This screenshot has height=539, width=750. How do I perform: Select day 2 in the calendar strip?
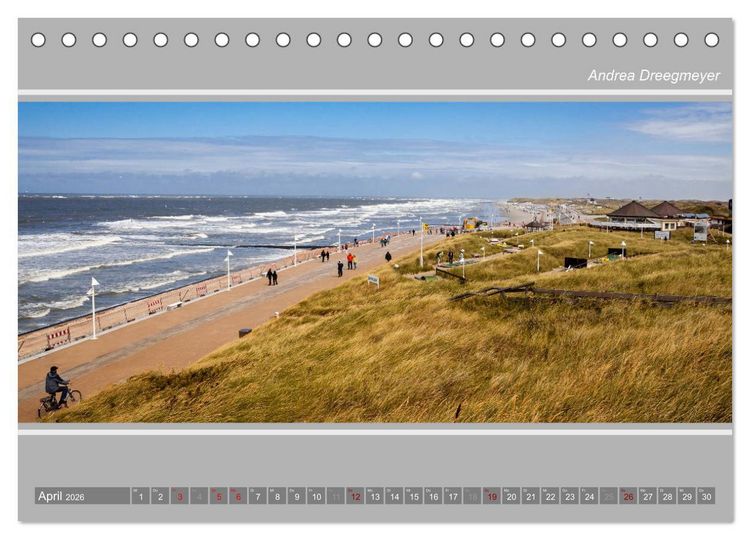pyautogui.click(x=160, y=496)
